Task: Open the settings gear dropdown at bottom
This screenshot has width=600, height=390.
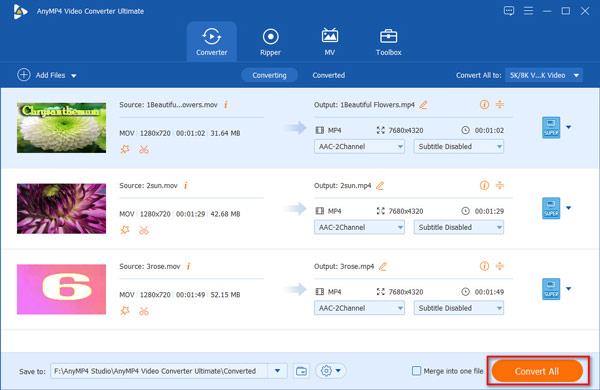Action: coord(331,370)
